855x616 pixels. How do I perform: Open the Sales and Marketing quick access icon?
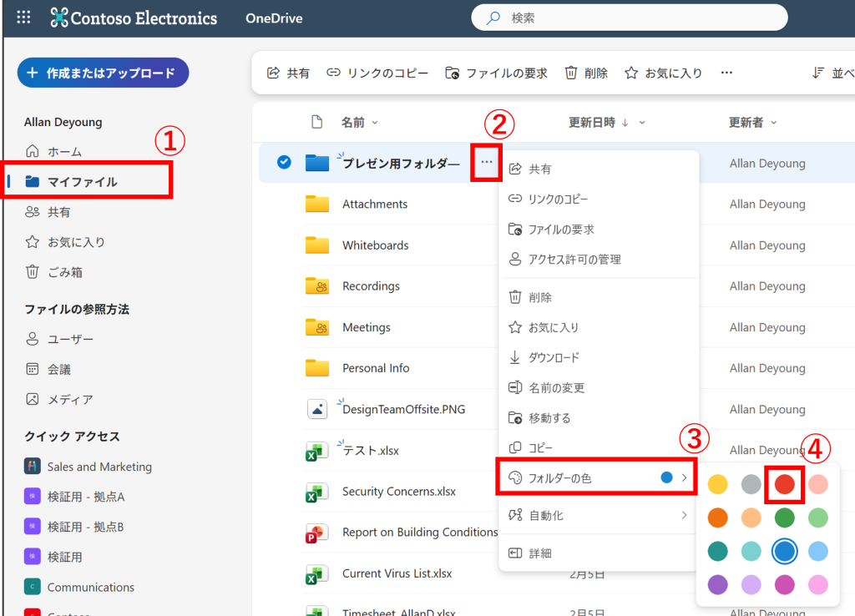[x=33, y=467]
